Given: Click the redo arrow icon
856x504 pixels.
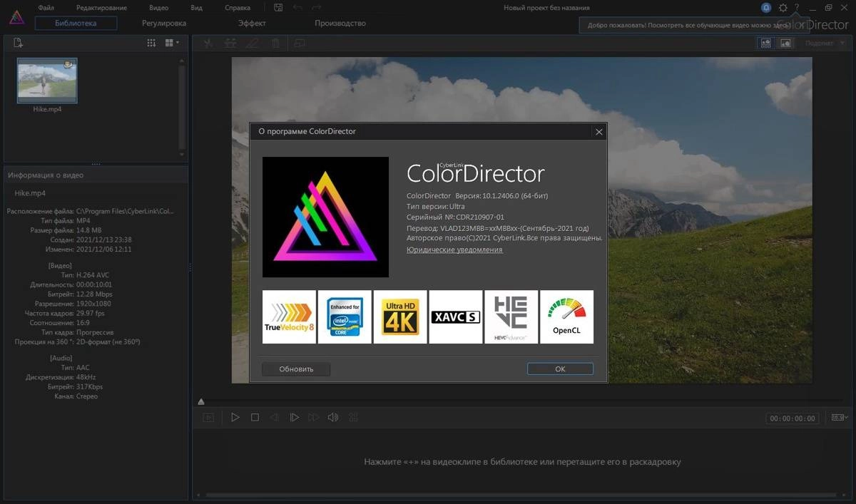Looking at the screenshot, I should click(x=315, y=8).
